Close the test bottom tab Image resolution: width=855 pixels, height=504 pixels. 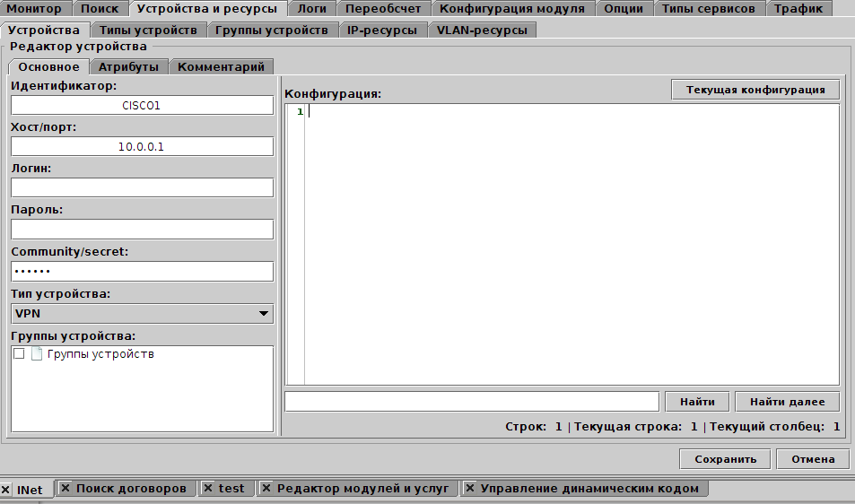tap(207, 489)
